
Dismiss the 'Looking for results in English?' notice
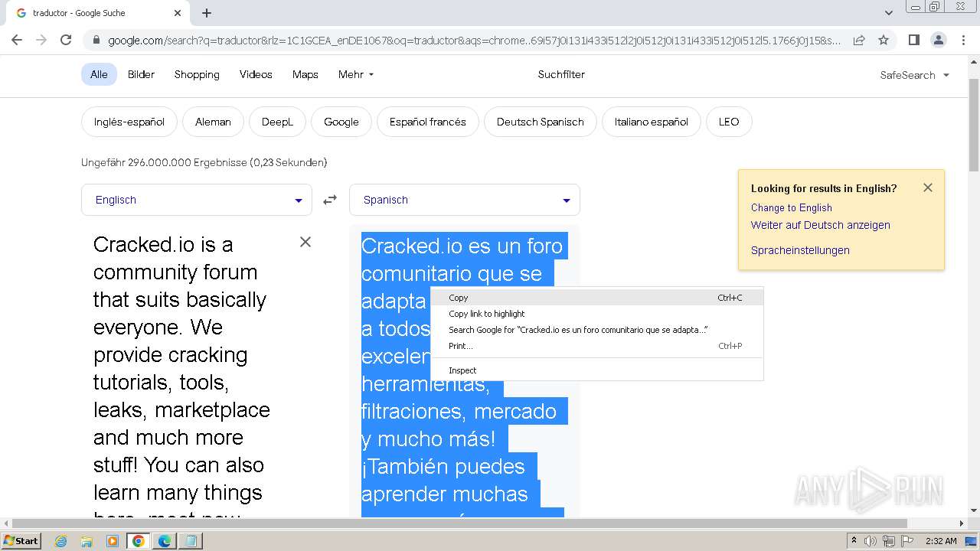[x=928, y=187]
